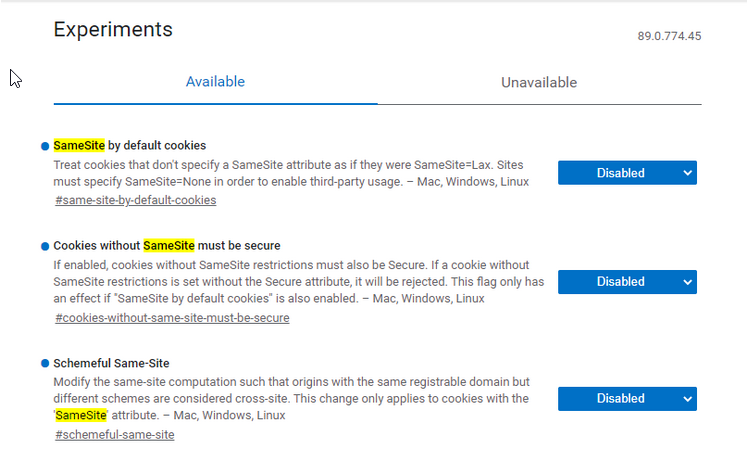This screenshot has width=747, height=463.
Task: Switch to the Available tab
Action: (x=215, y=82)
